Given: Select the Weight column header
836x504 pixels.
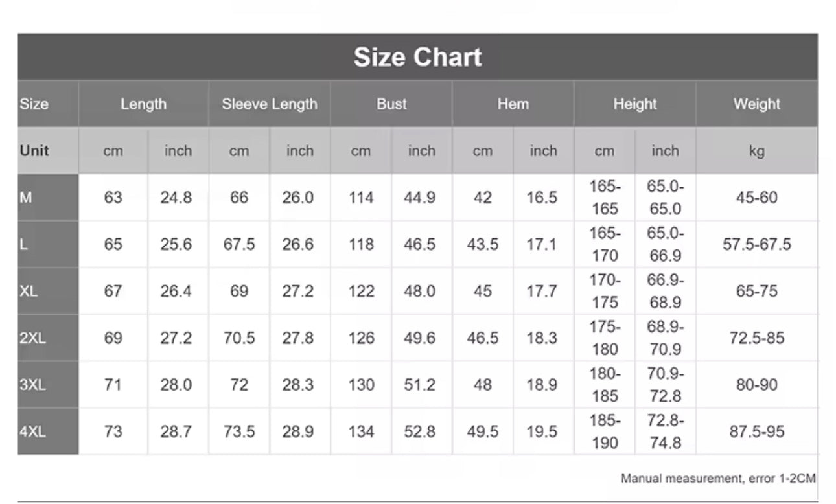Looking at the screenshot, I should click(x=756, y=104).
